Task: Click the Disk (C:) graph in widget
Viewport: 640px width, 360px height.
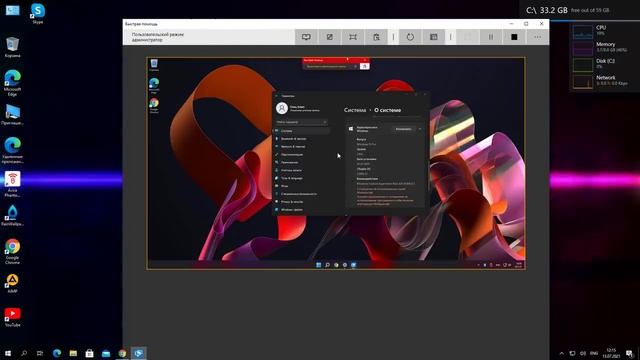Action: point(582,65)
